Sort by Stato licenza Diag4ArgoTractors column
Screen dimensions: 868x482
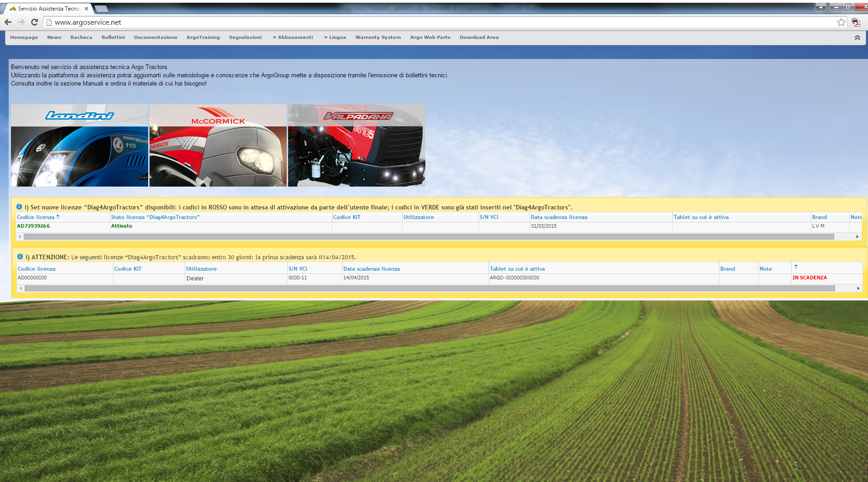coord(155,217)
